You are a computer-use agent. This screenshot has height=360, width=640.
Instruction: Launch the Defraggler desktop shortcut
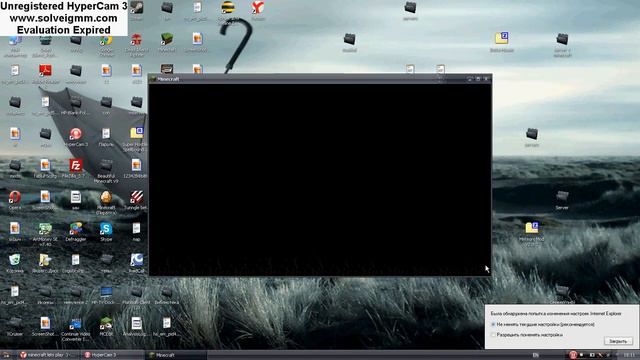tap(76, 229)
